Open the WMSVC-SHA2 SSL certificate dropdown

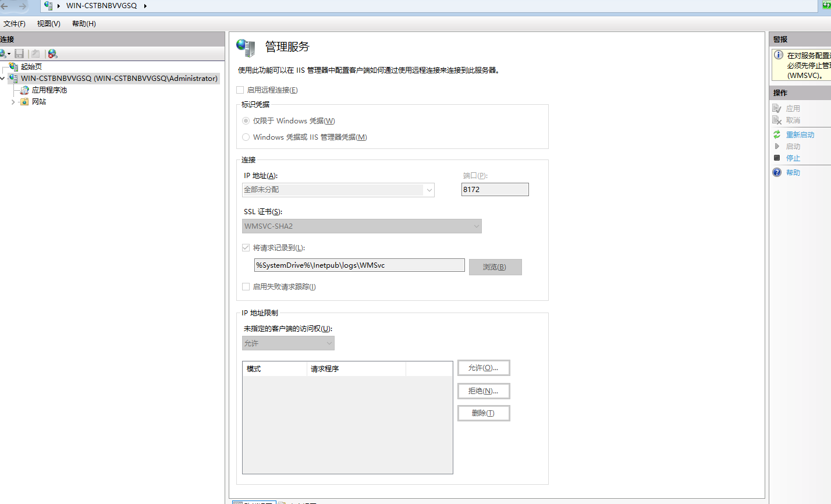pos(476,226)
